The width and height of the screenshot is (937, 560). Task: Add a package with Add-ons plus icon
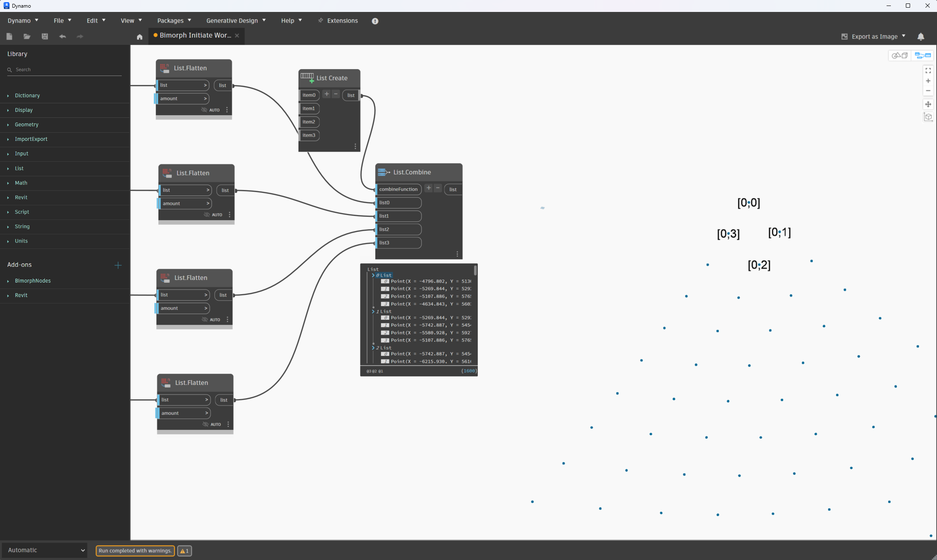(x=118, y=265)
